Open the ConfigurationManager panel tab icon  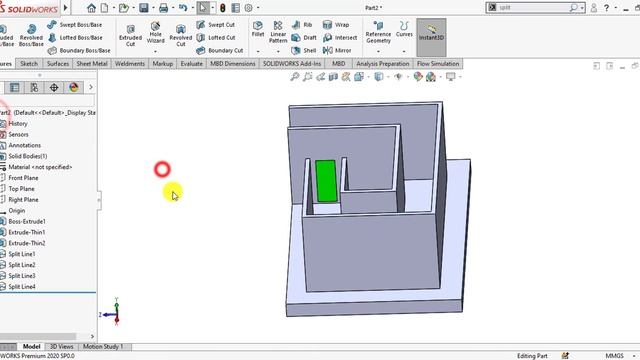tap(34, 87)
